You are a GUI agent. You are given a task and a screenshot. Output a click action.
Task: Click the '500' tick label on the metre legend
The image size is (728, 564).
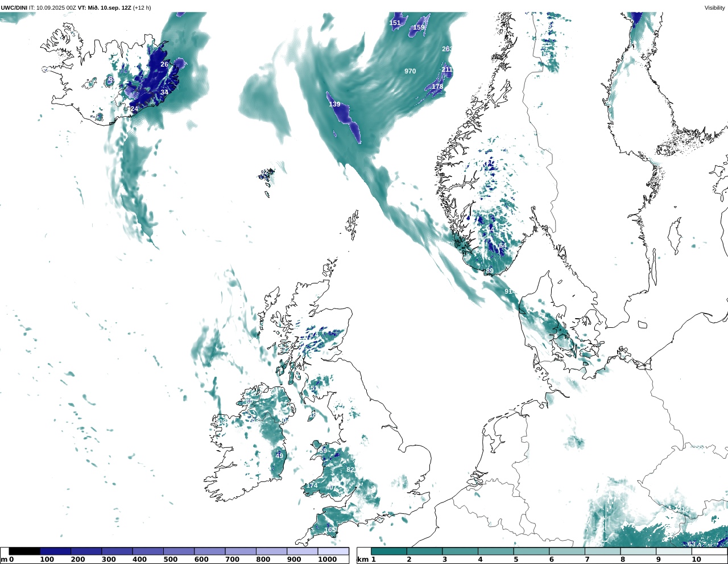tap(170, 559)
